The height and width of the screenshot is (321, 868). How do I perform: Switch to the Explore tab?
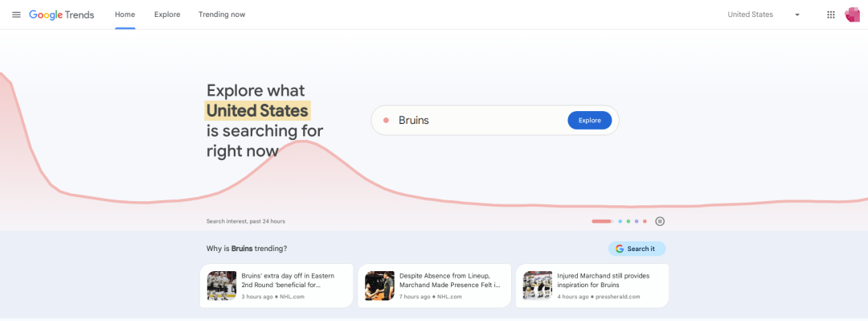(167, 14)
